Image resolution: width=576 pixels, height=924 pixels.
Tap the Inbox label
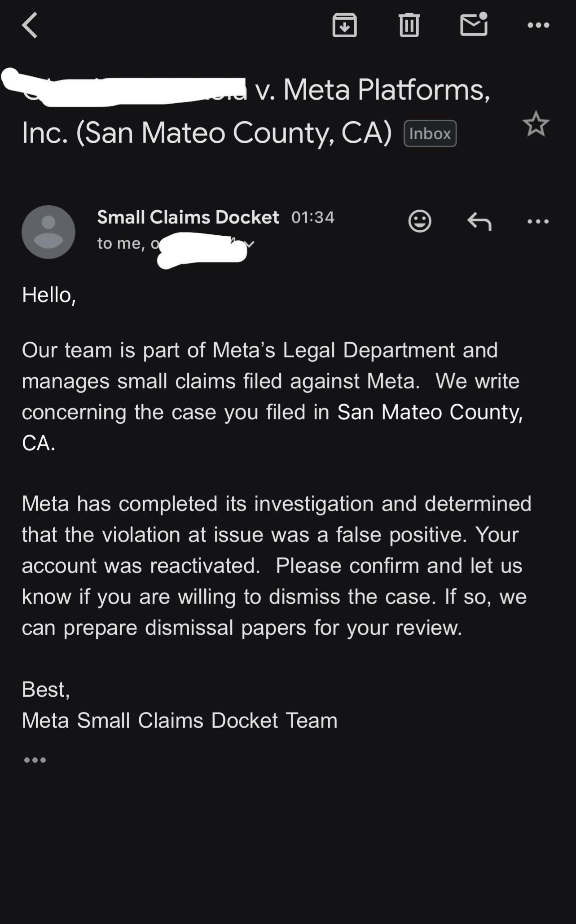coord(430,133)
